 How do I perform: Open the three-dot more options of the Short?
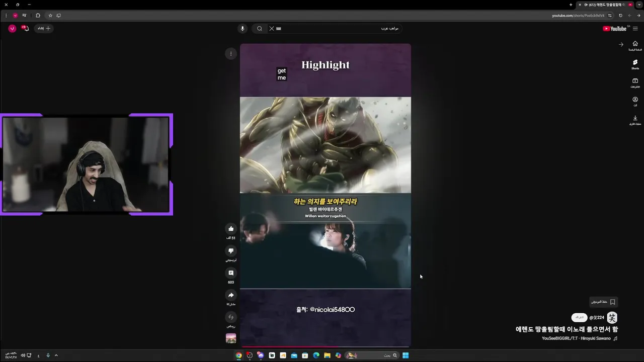click(231, 54)
